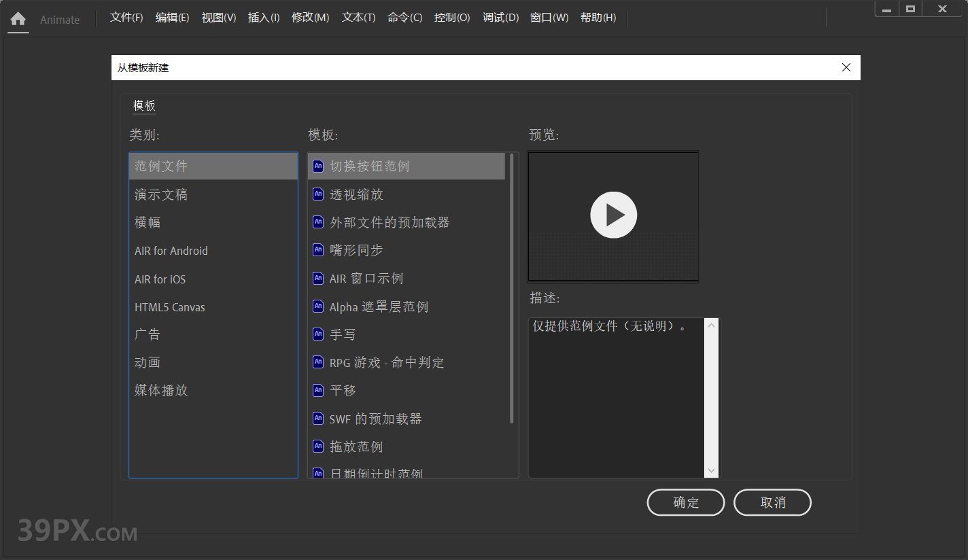Open the 视图(V) menu
The width and height of the screenshot is (968, 560).
point(219,18)
